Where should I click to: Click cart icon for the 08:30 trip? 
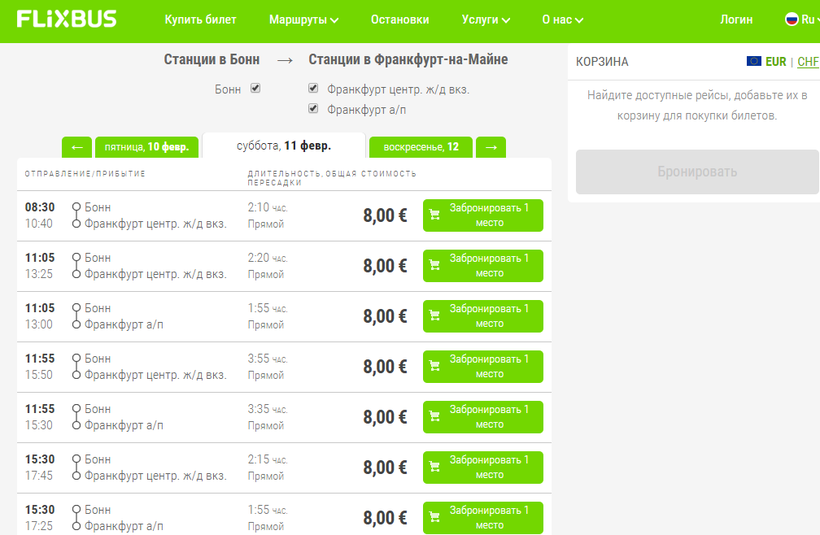point(435,216)
